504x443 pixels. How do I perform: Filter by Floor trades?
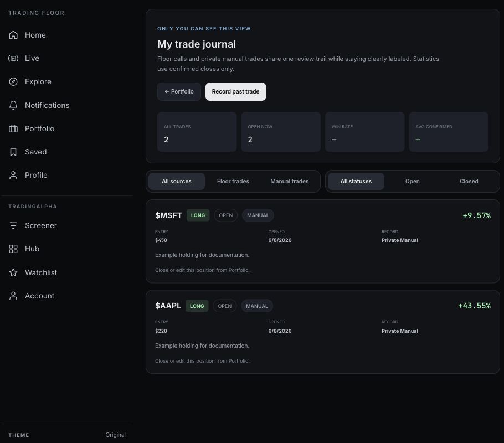coord(233,181)
